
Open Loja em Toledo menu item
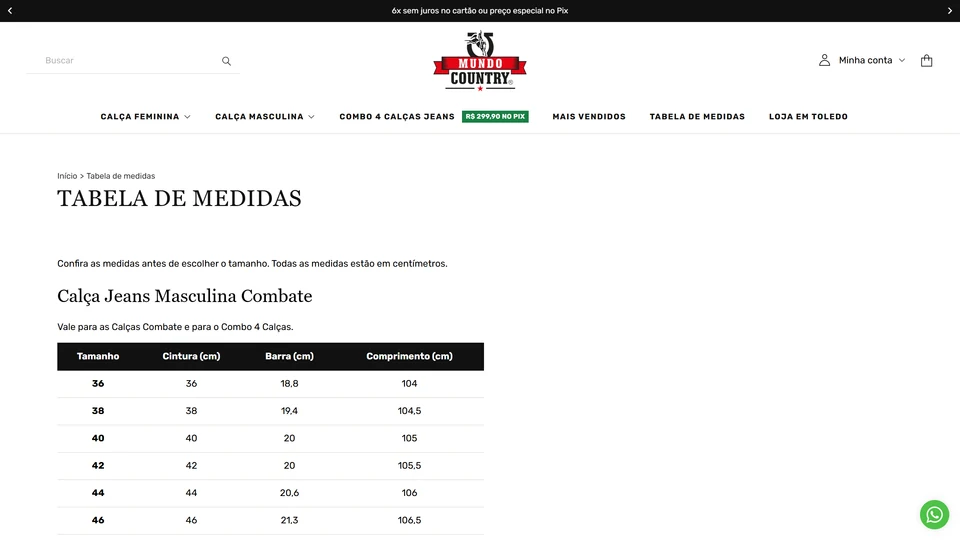coord(808,116)
